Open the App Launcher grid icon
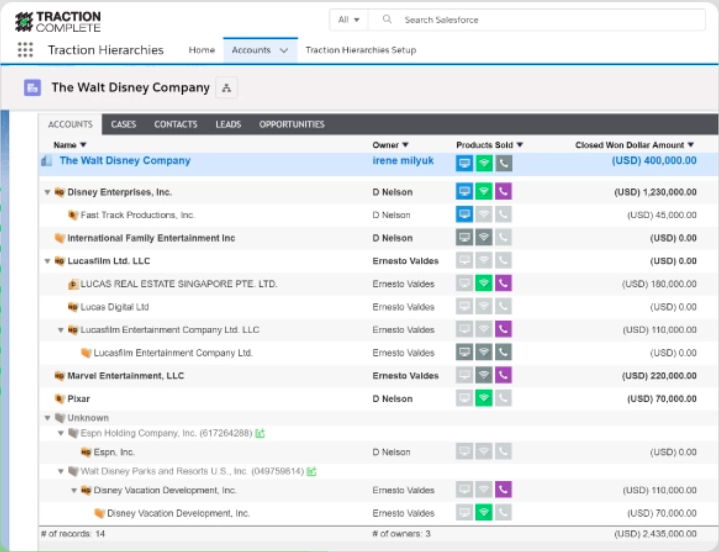719x552 pixels. coord(25,50)
